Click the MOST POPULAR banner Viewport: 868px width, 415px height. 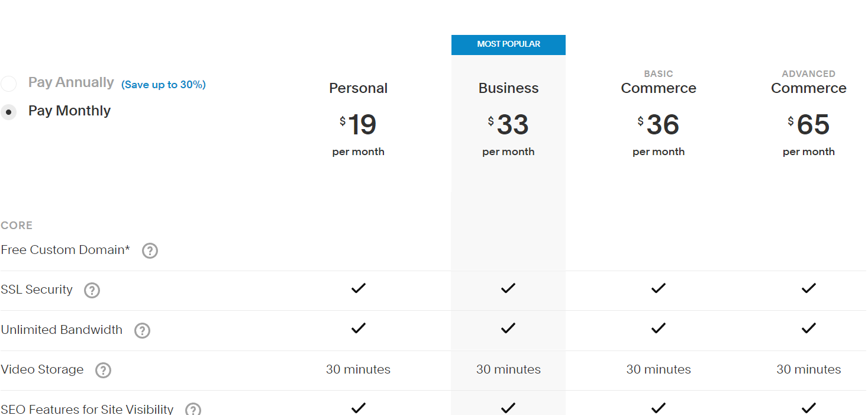tap(508, 44)
